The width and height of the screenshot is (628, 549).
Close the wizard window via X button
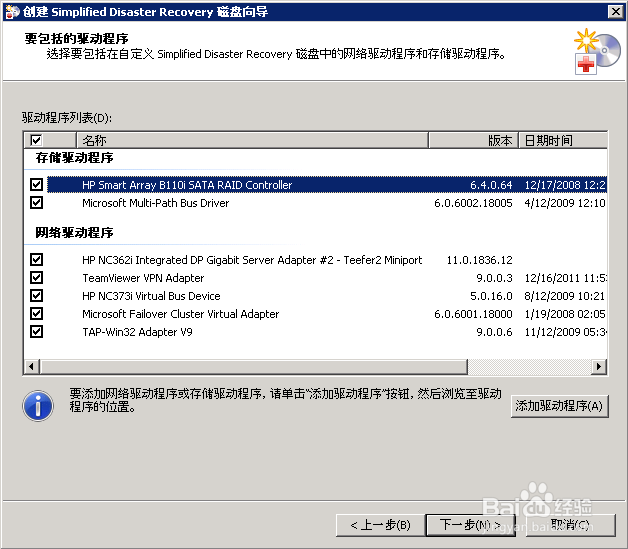click(x=616, y=12)
